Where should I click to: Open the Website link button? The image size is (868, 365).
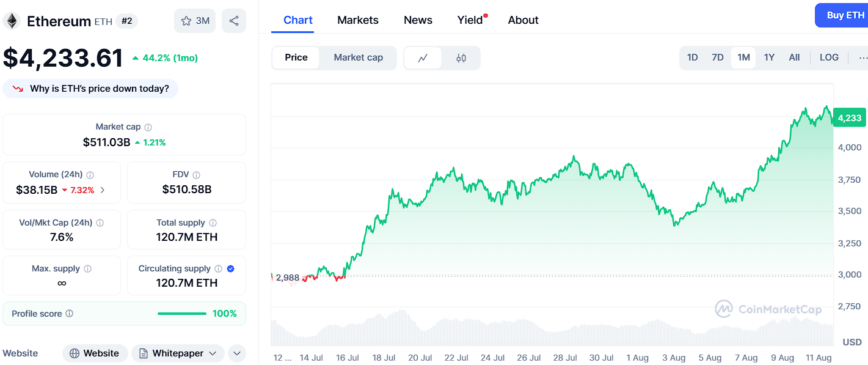95,353
